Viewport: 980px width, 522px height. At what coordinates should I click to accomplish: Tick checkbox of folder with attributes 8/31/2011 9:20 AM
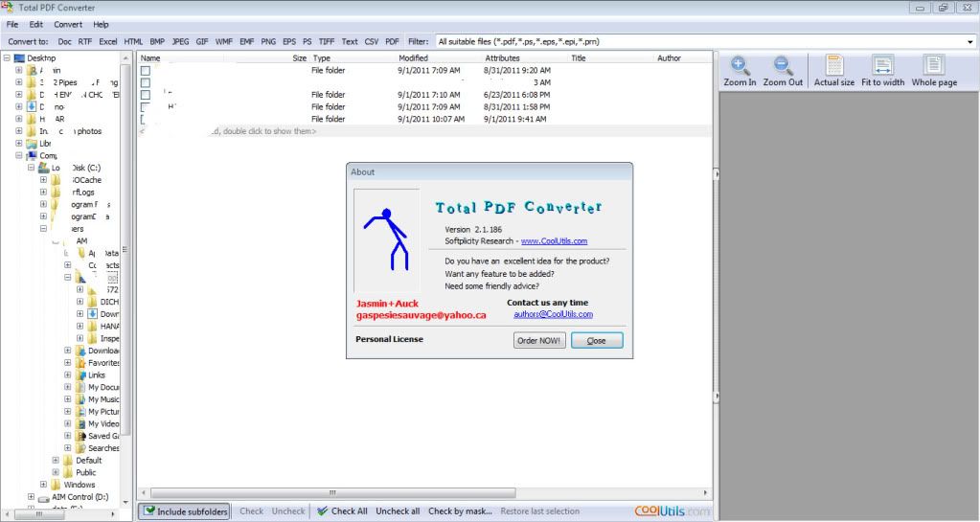(x=146, y=71)
